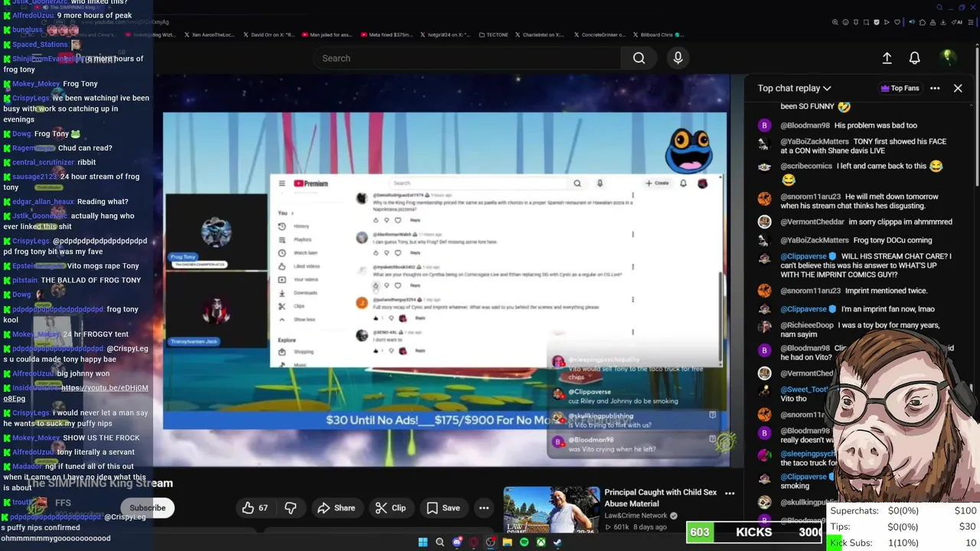This screenshot has width=980, height=551.
Task: Open the account avatar menu
Action: coord(947,57)
